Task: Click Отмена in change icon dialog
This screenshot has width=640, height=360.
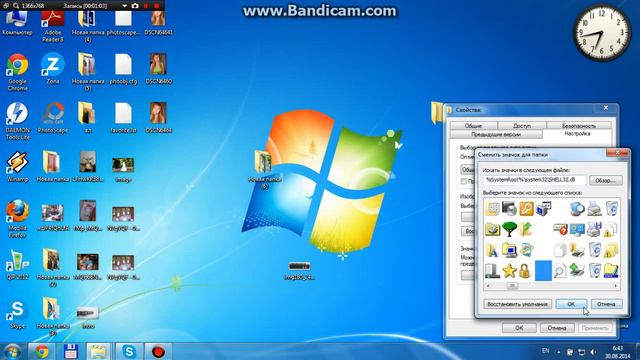Action: point(606,304)
